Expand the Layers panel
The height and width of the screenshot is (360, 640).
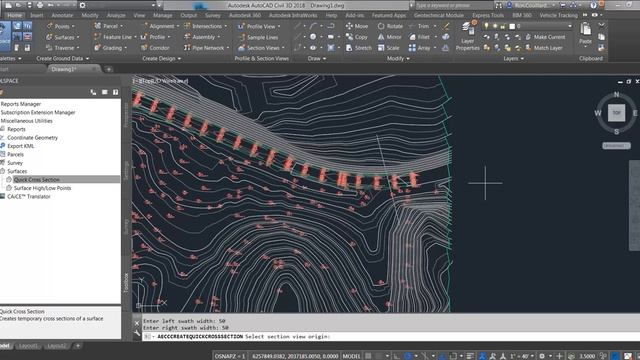[513, 58]
